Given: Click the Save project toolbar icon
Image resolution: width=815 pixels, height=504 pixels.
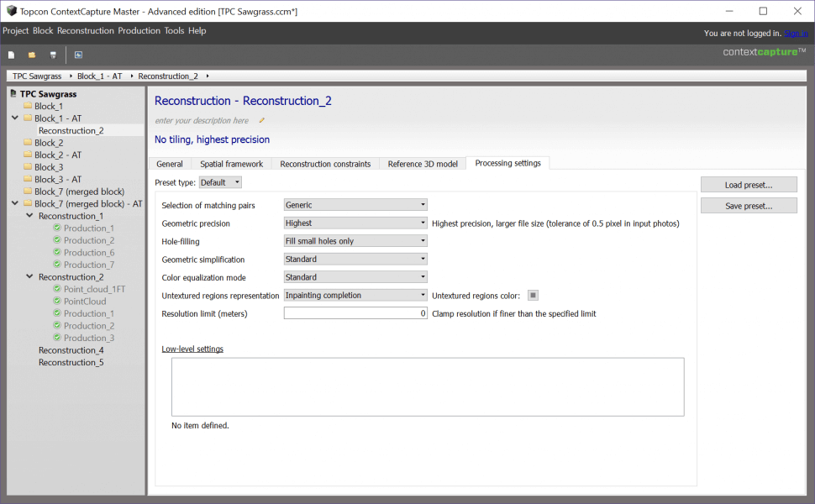Looking at the screenshot, I should click(52, 55).
